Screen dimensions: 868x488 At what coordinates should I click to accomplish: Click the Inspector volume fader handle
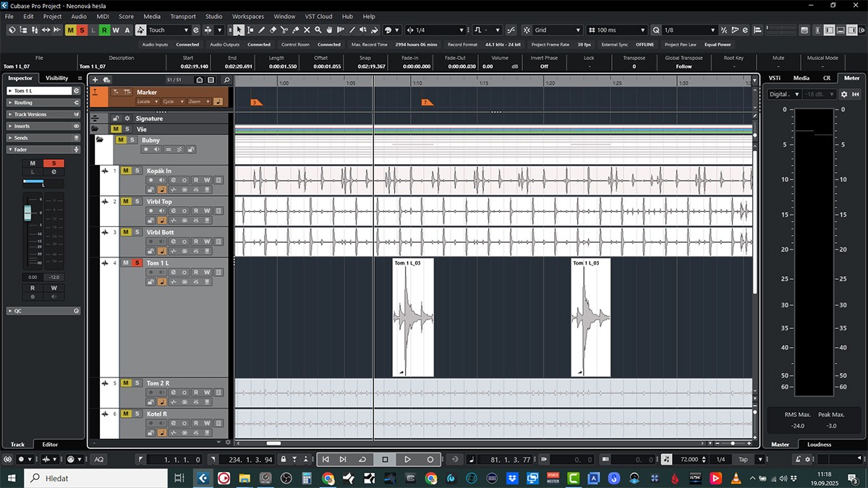point(28,213)
